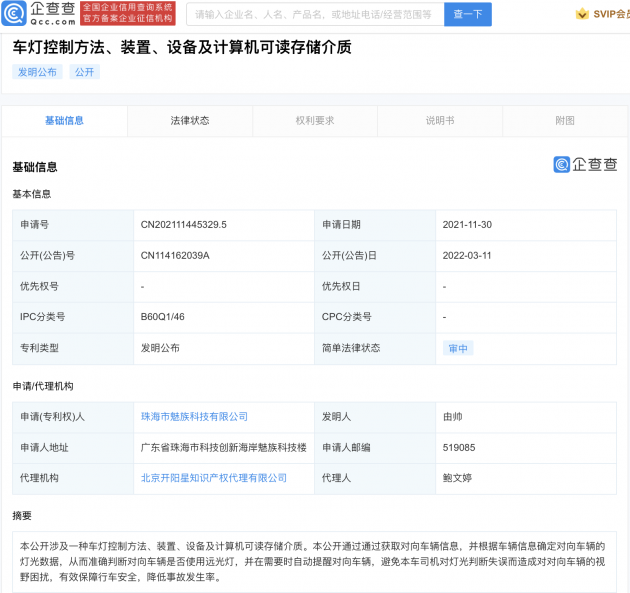Switch to the 法律状态 tab

(x=190, y=121)
